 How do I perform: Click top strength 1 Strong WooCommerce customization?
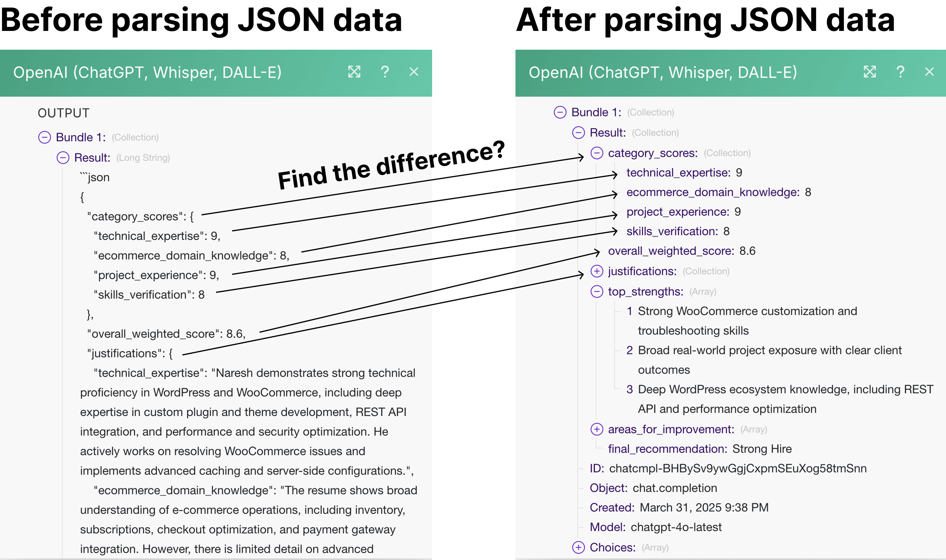[742, 321]
